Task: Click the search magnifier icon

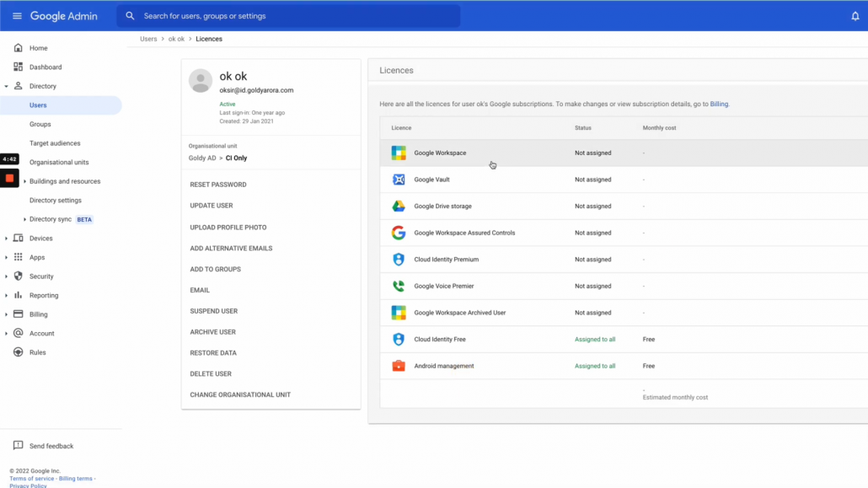Action: [x=130, y=16]
